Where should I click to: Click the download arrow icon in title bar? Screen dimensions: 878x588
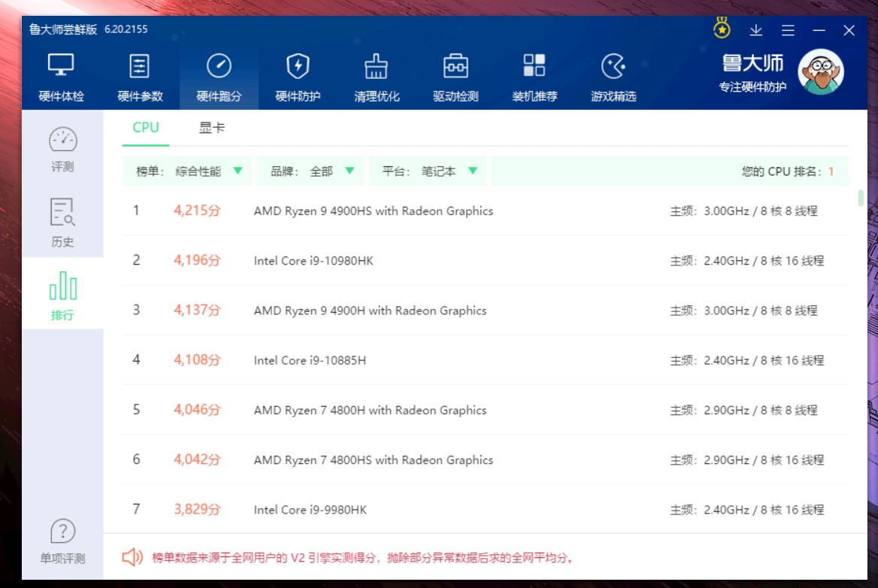(x=756, y=30)
